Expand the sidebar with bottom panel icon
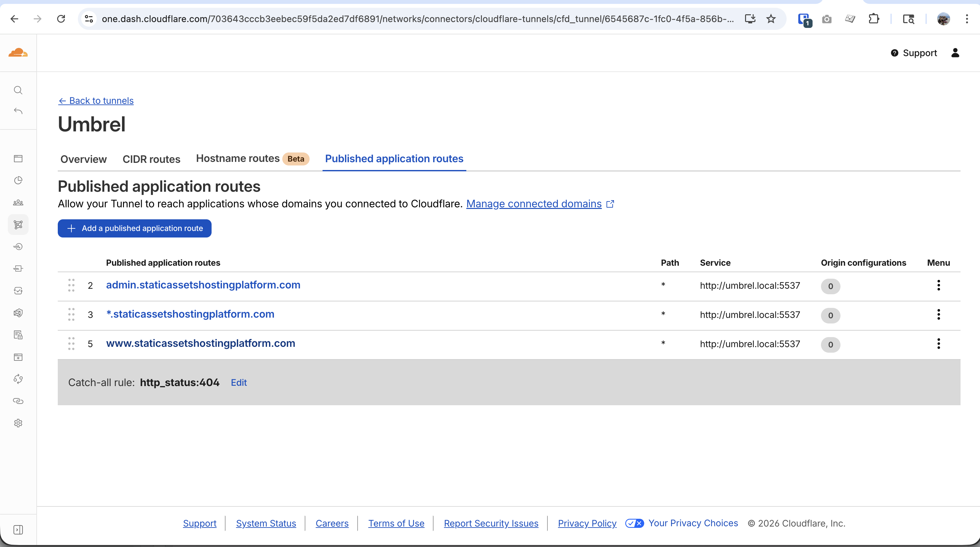The image size is (980, 547). click(18, 529)
